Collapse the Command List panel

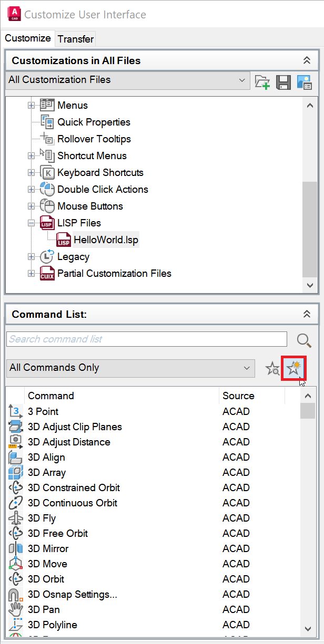307,314
